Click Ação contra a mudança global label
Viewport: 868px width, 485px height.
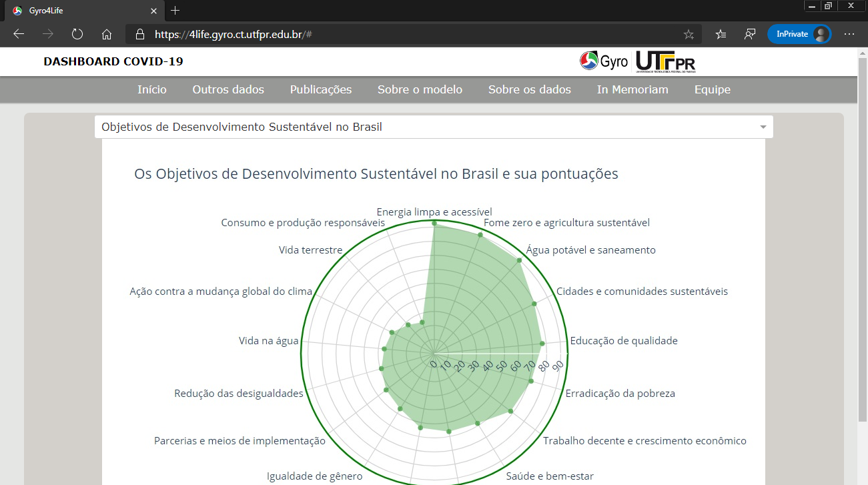221,292
